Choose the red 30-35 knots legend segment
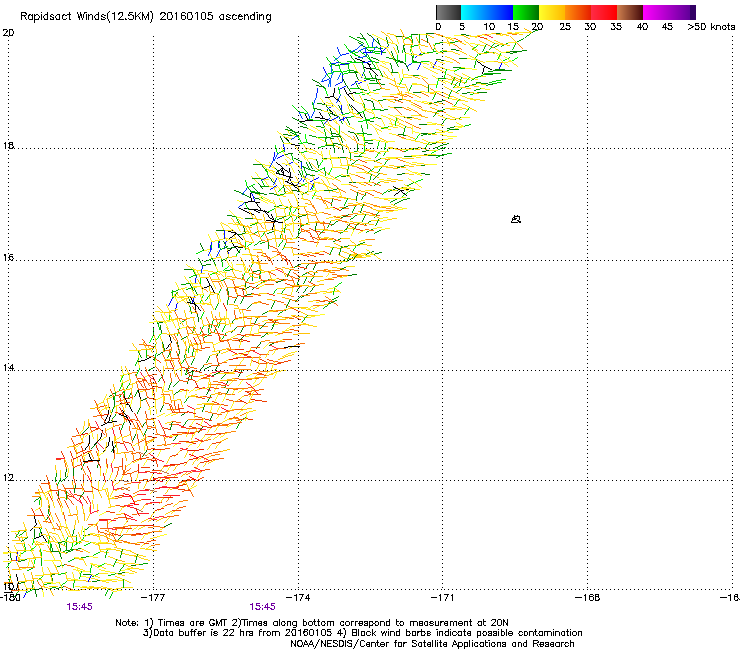Image resolution: width=740 pixels, height=650 pixels. click(604, 12)
